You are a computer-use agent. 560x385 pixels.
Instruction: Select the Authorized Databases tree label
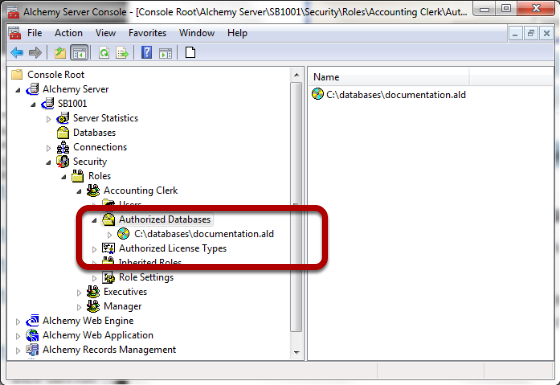(x=165, y=219)
